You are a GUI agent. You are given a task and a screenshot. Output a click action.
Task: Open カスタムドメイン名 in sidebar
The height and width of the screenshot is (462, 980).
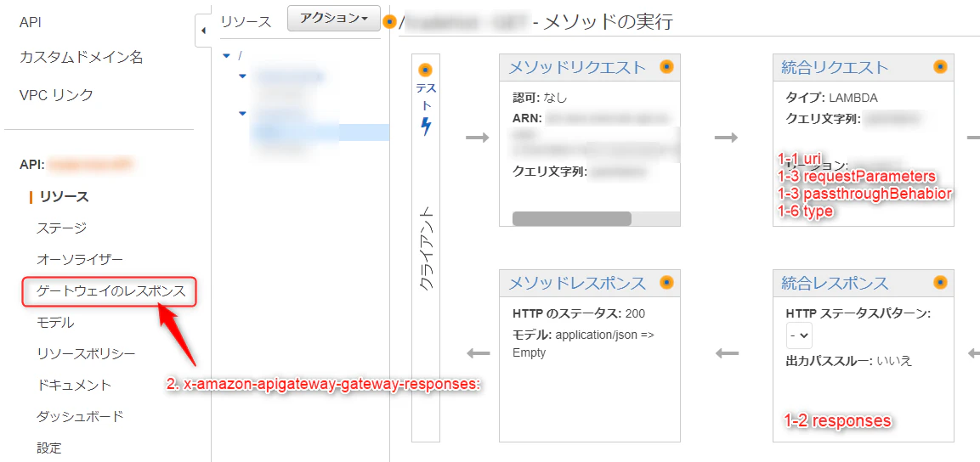pos(82,58)
